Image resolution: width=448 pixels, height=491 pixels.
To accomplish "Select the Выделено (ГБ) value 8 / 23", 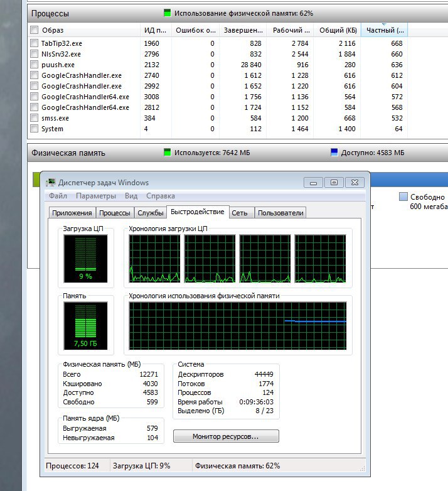I will pos(265,411).
